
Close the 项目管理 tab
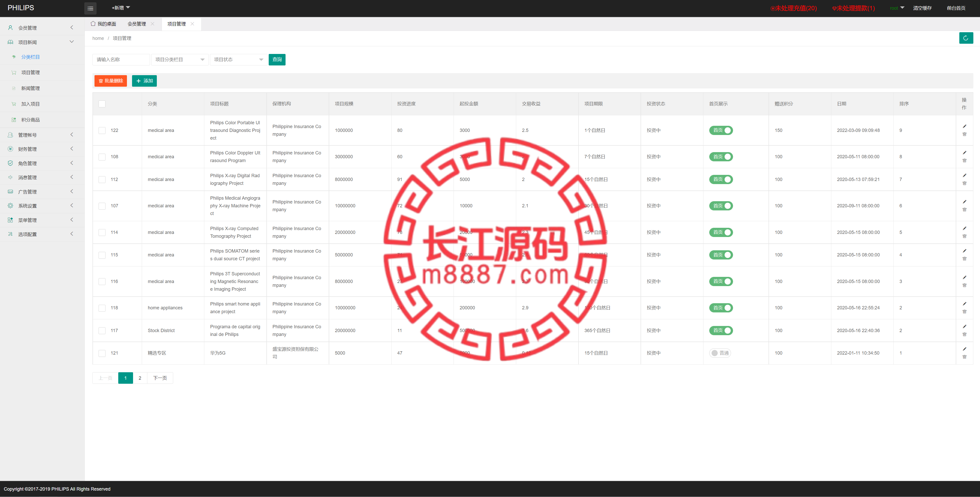point(193,24)
